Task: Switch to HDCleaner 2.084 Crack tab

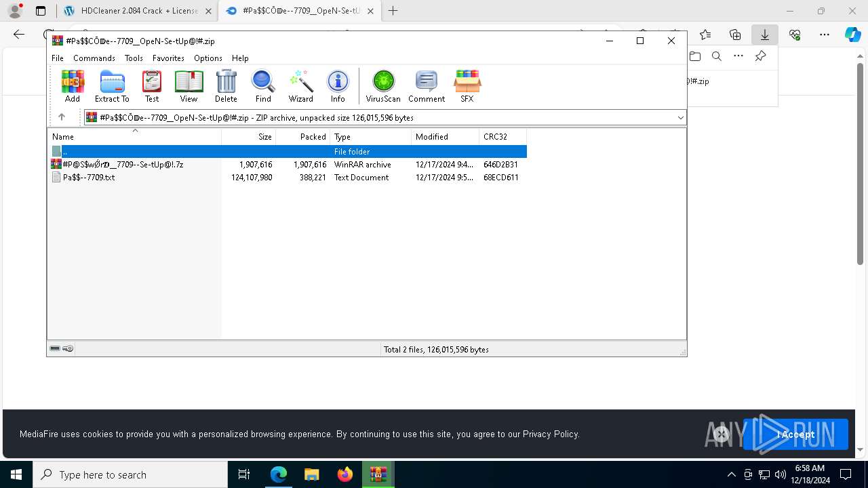Action: click(138, 11)
